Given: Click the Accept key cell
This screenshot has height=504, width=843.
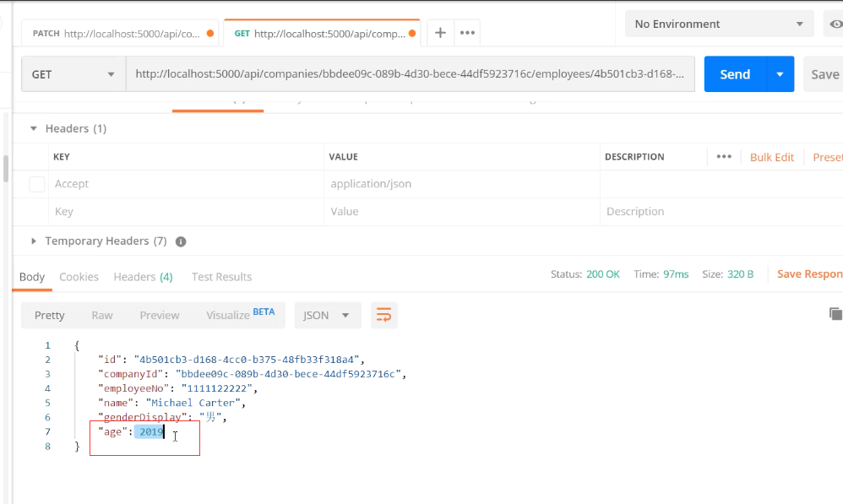Looking at the screenshot, I should [186, 184].
